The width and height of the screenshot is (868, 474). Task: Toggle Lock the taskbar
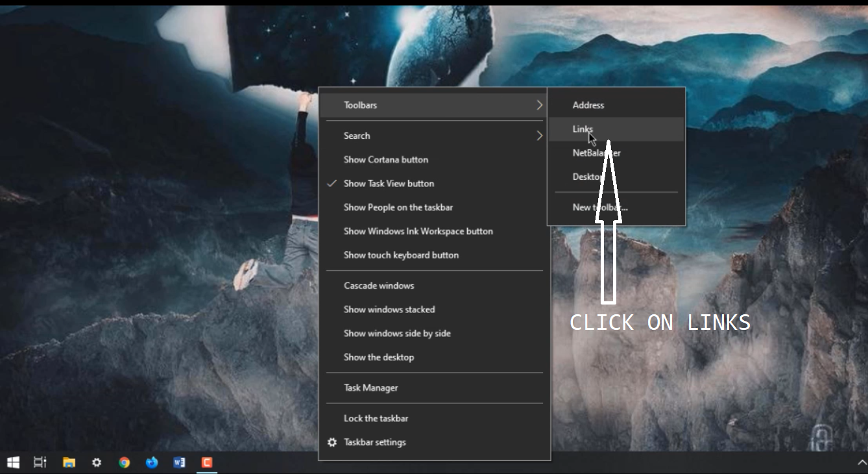click(x=434, y=419)
